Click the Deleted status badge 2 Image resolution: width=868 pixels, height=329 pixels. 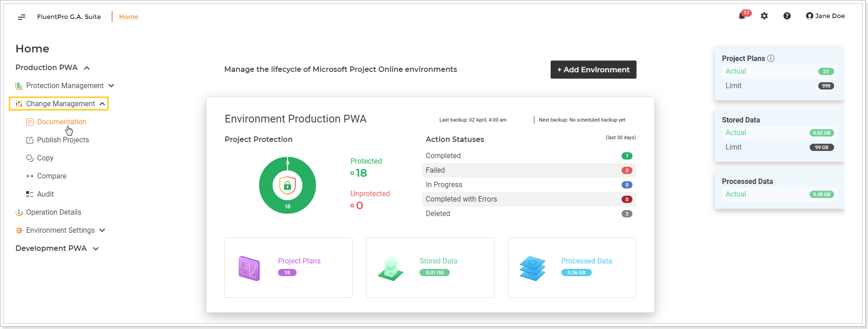pyautogui.click(x=627, y=214)
